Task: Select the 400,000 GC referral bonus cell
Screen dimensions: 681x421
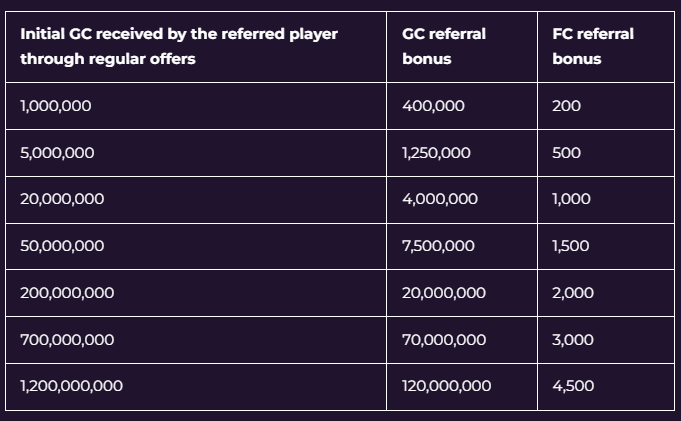Action: (x=433, y=106)
